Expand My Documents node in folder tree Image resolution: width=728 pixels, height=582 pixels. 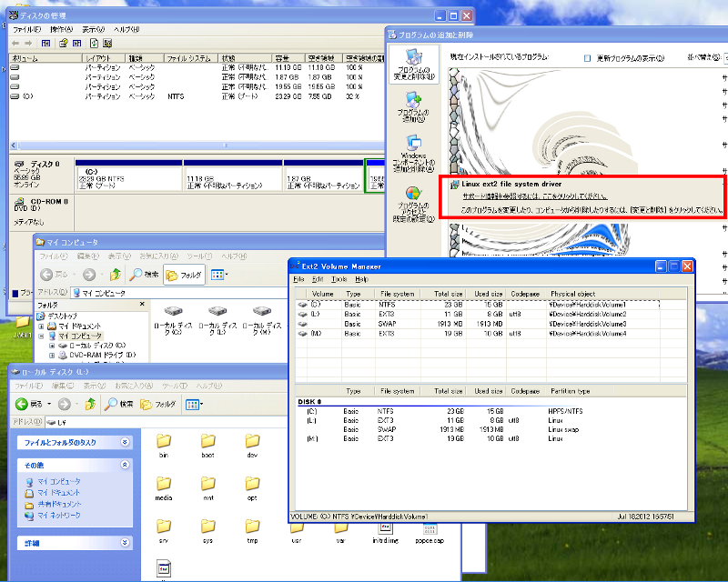pos(41,326)
